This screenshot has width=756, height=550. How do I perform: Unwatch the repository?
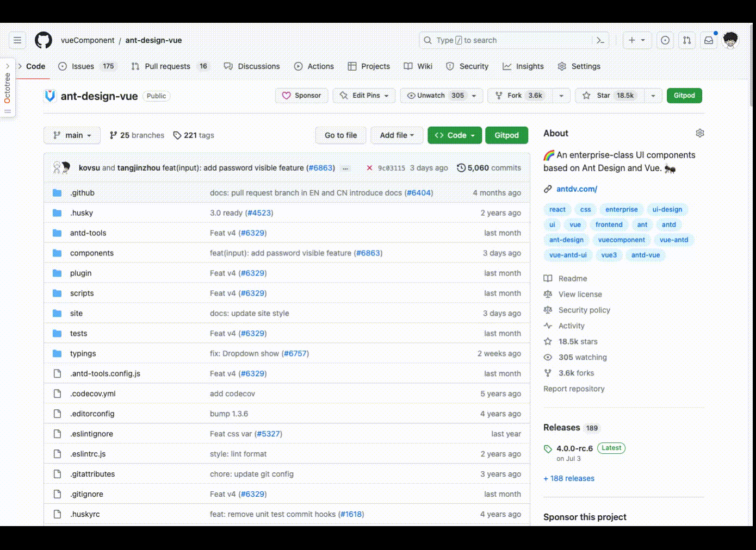pos(432,95)
